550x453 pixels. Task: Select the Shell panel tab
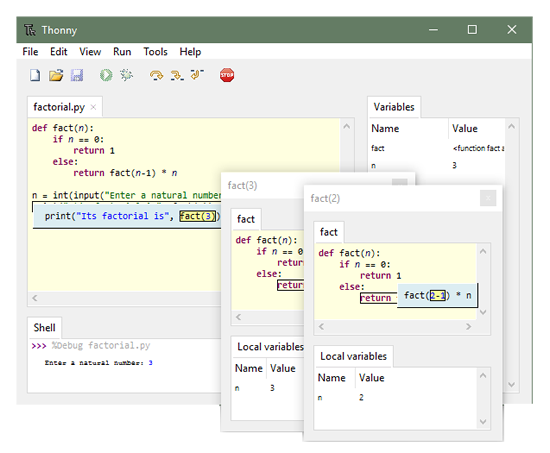[44, 328]
